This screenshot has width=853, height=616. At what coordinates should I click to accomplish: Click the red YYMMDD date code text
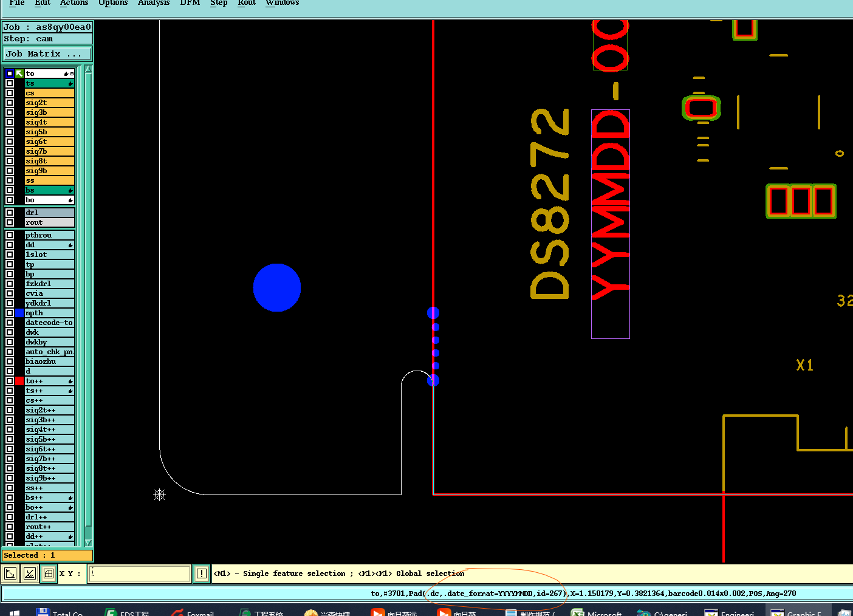click(610, 205)
